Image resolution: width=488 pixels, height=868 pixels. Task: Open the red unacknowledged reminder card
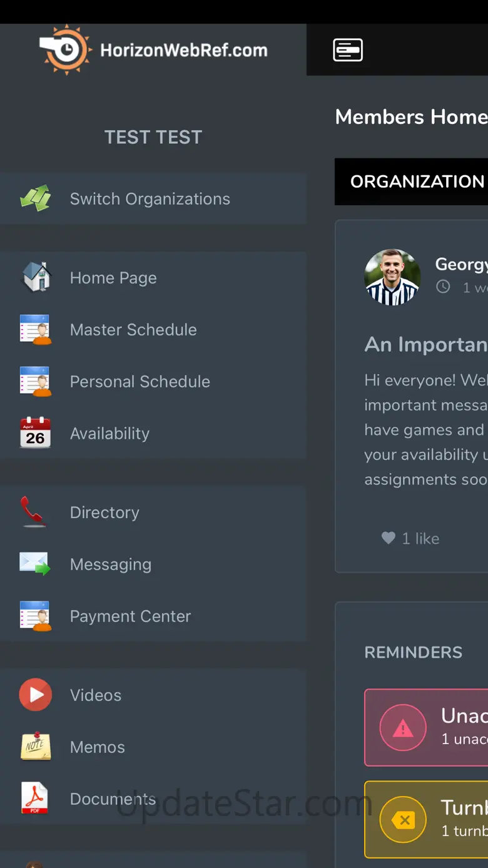point(426,728)
